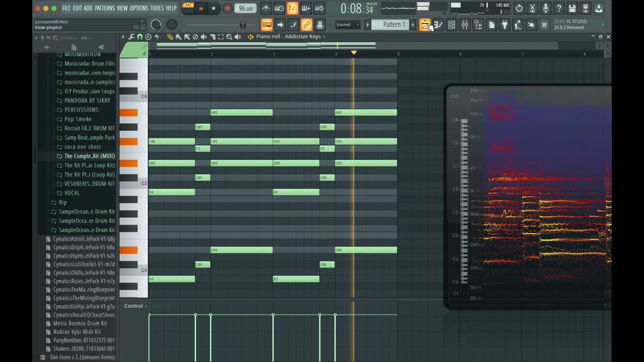This screenshot has height=362, width=644.
Task: Click the record button
Action: (x=227, y=9)
